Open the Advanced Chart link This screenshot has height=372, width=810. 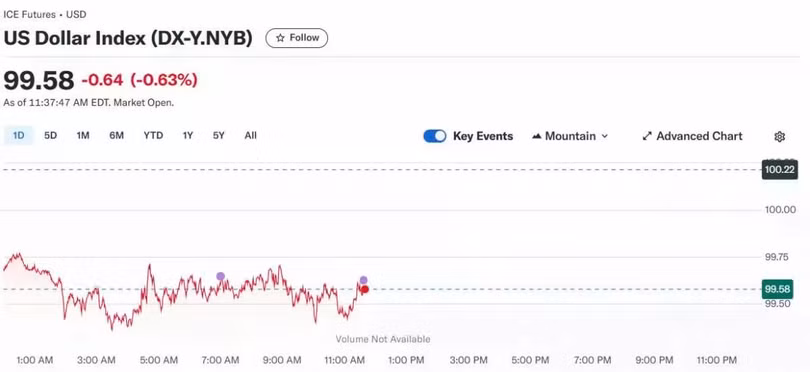pyautogui.click(x=692, y=136)
